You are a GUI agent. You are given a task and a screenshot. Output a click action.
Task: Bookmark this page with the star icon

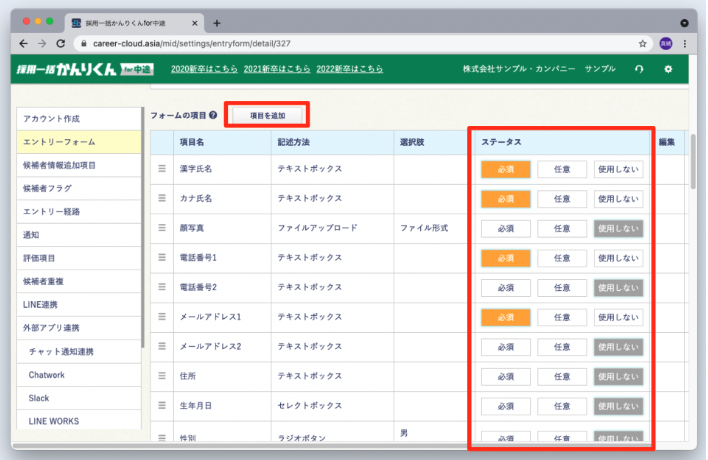coord(642,43)
